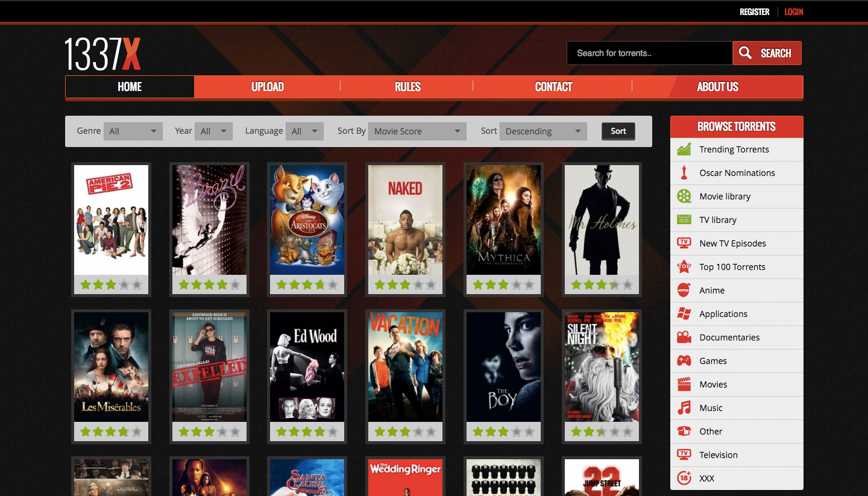
Task: Click the 1337X site logo
Action: [102, 54]
